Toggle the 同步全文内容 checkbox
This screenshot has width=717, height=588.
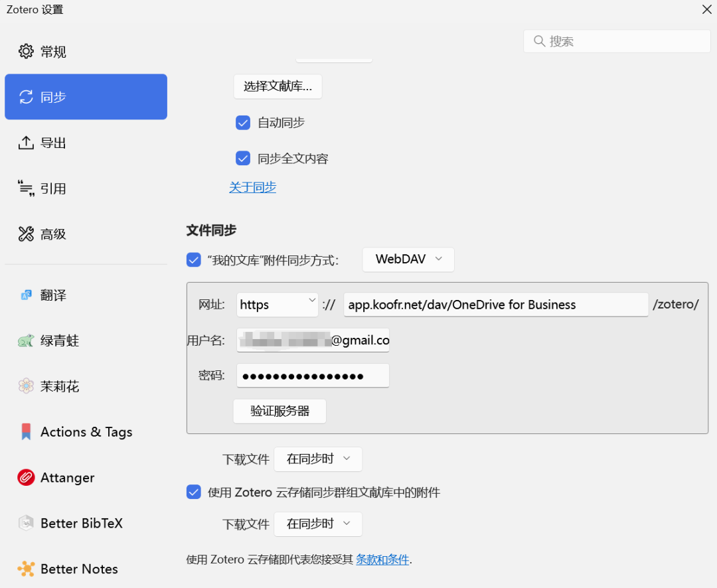(243, 159)
